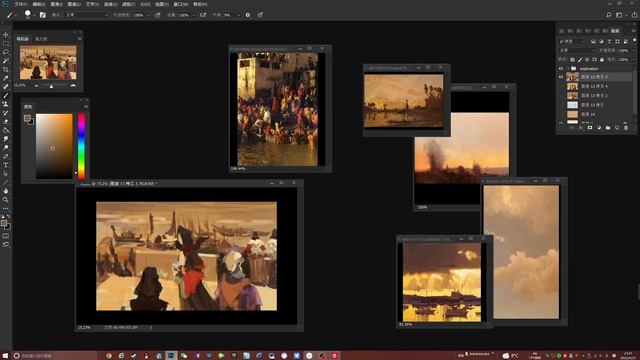This screenshot has height=360, width=640.
Task: Click the Add Layer Style fx icon
Action: pyautogui.click(x=581, y=128)
